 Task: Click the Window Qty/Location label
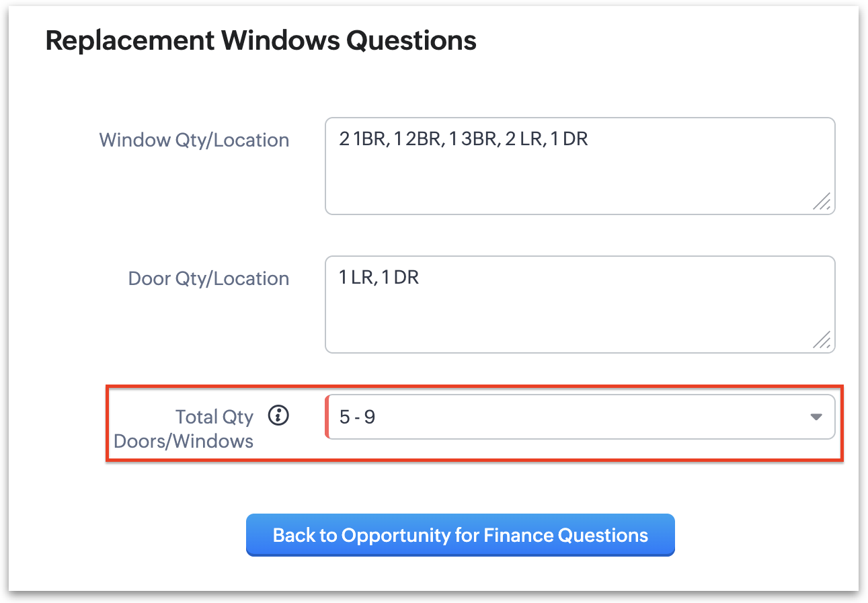tap(194, 140)
